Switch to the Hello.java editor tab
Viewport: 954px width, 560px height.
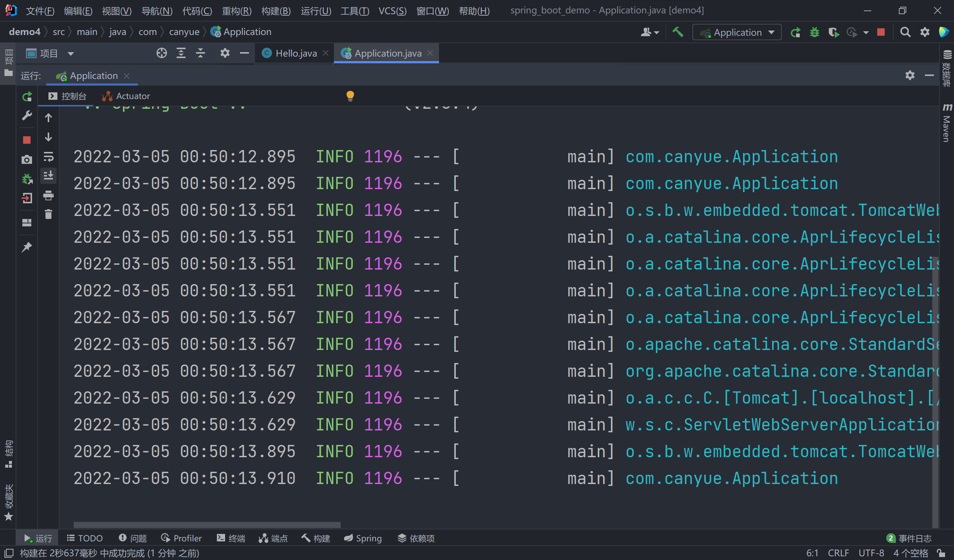tap(295, 53)
